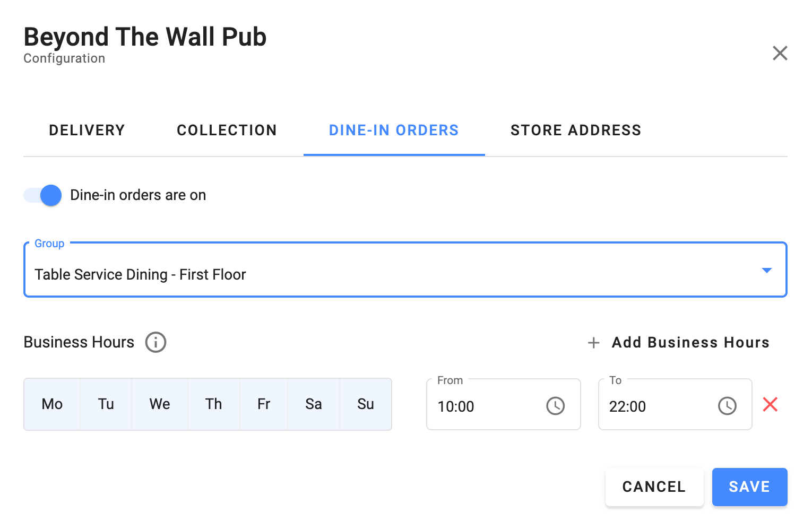This screenshot has width=812, height=521.
Task: Close the configuration dialog
Action: [780, 53]
